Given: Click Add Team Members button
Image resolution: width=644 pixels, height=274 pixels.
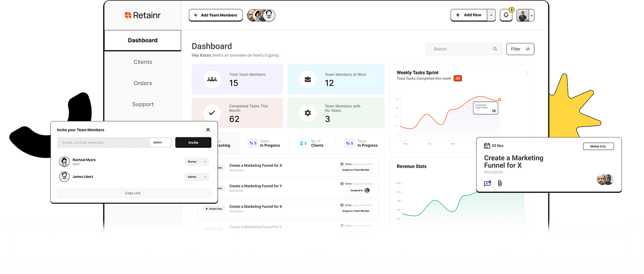Looking at the screenshot, I should click(x=216, y=15).
